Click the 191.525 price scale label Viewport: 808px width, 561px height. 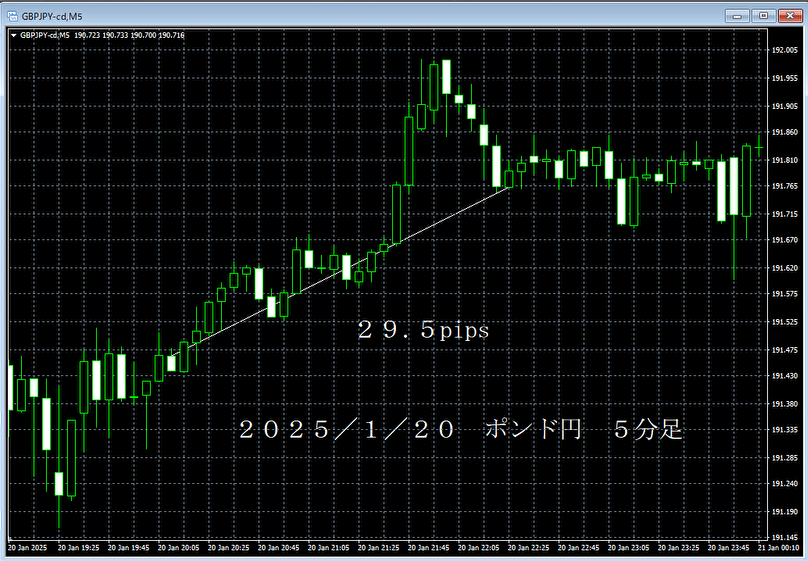(784, 322)
